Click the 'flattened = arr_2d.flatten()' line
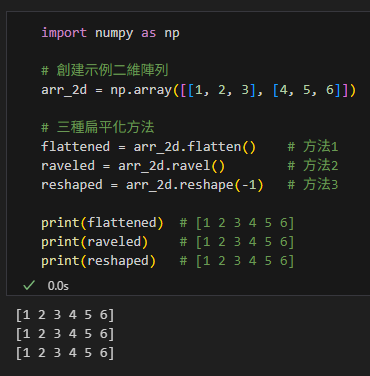 [148, 147]
